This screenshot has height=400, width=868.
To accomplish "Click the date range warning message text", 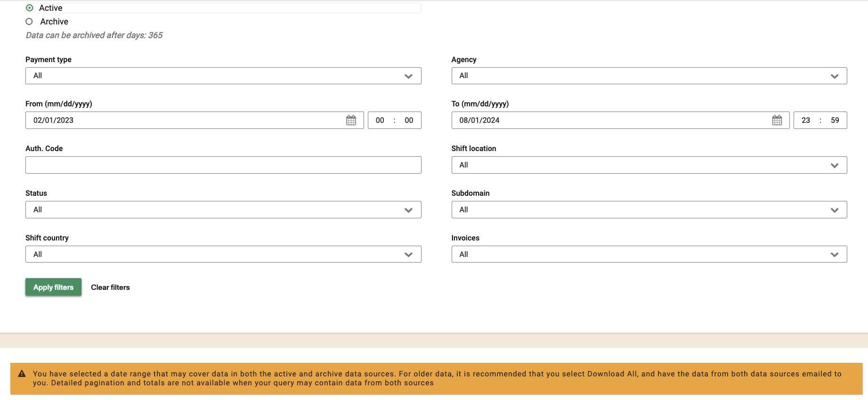I will (437, 378).
